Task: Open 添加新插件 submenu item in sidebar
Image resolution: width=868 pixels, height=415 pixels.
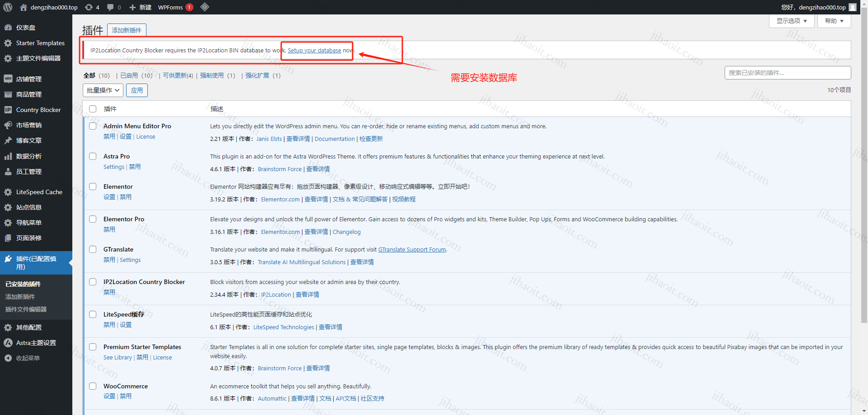Action: (x=20, y=297)
